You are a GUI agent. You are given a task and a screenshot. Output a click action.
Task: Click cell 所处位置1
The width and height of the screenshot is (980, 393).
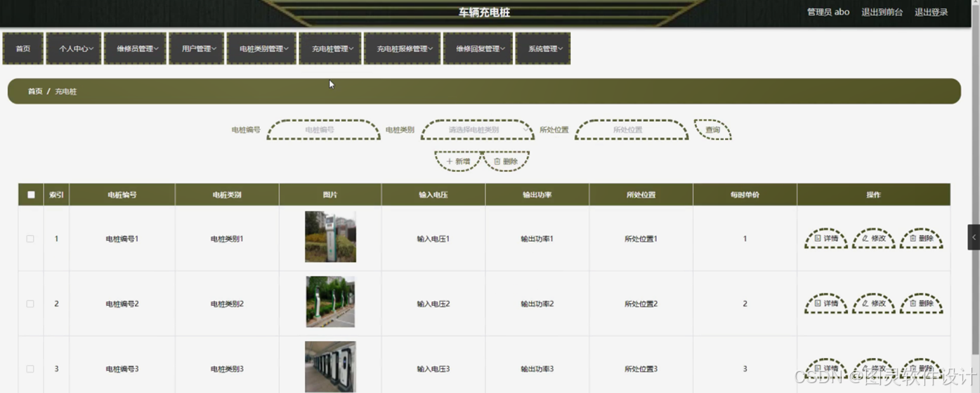pyautogui.click(x=641, y=239)
